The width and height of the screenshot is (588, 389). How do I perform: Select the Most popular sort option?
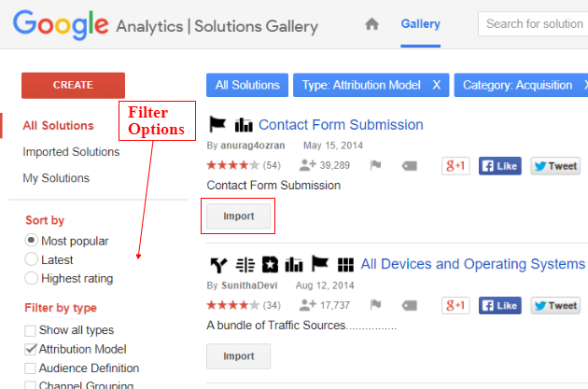(31, 241)
